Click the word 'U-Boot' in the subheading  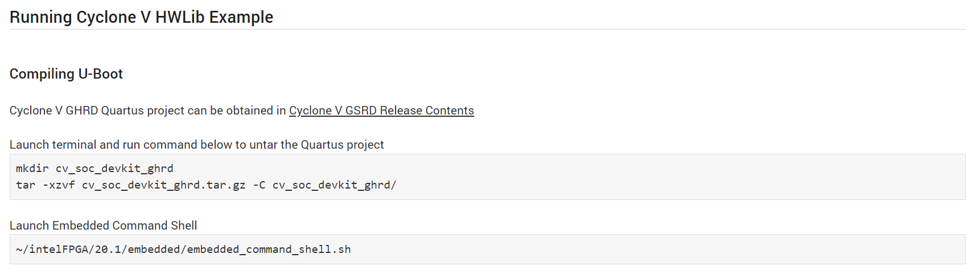pyautogui.click(x=100, y=74)
